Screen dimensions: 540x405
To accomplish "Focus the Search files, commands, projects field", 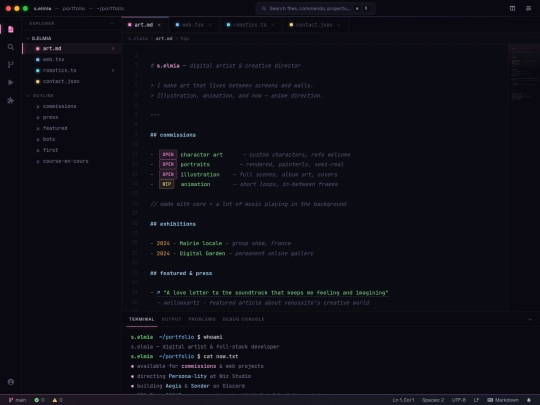I will [315, 8].
